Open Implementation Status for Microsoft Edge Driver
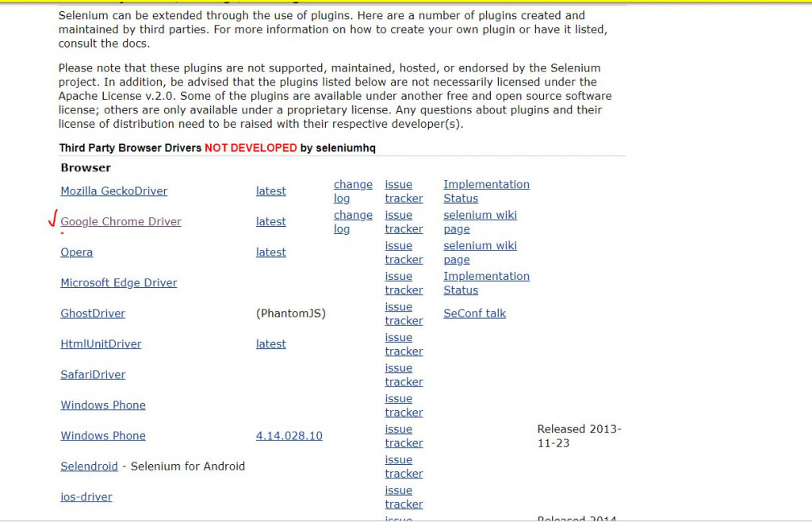 pyautogui.click(x=486, y=282)
